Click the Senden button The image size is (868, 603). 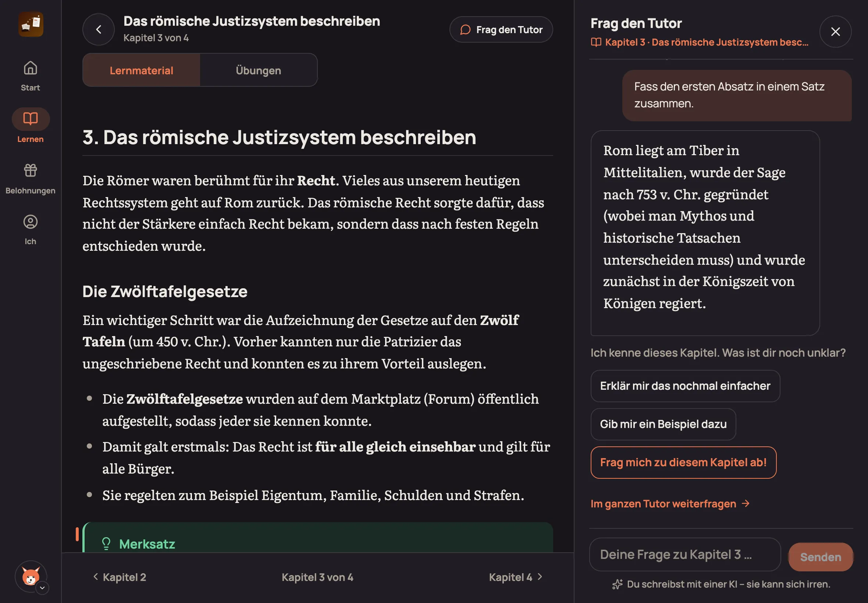pyautogui.click(x=821, y=557)
